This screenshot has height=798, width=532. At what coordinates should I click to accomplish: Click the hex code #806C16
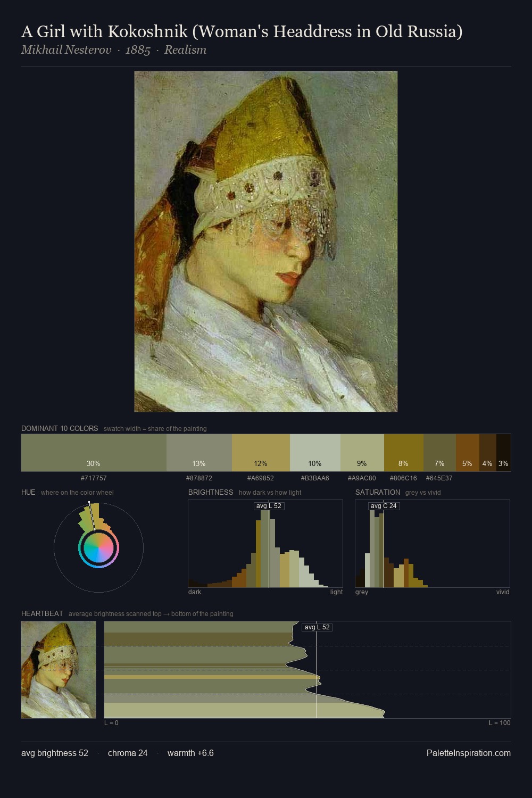[x=403, y=478]
